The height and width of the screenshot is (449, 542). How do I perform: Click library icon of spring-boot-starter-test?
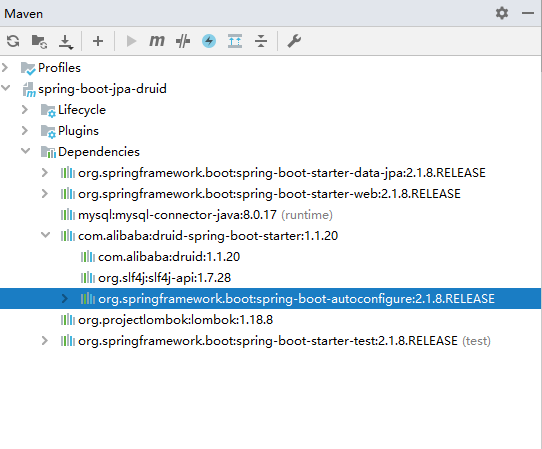click(x=68, y=341)
